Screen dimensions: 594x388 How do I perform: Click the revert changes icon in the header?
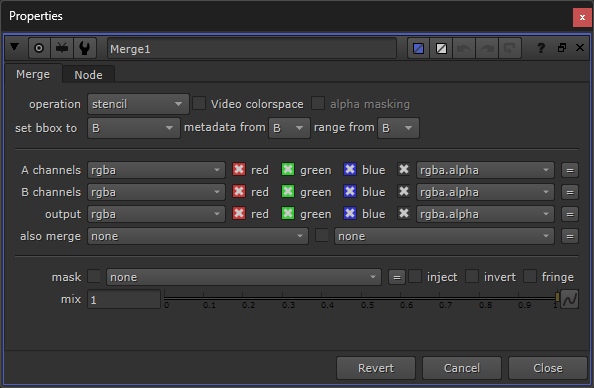pos(510,48)
